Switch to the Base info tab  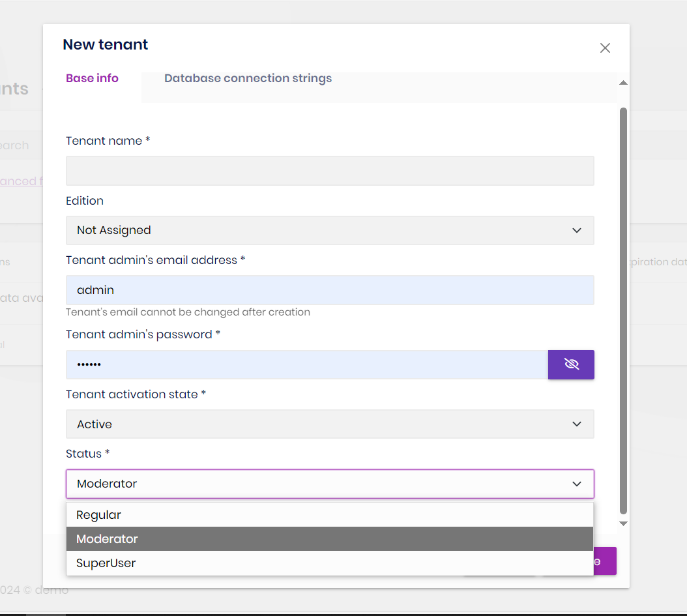pos(92,78)
